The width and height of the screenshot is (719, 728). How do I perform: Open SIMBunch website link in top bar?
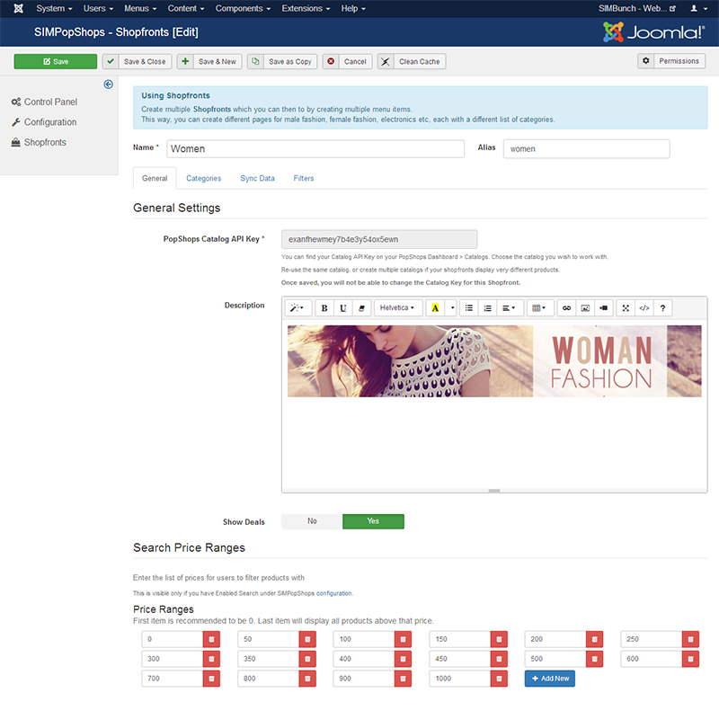pos(637,8)
